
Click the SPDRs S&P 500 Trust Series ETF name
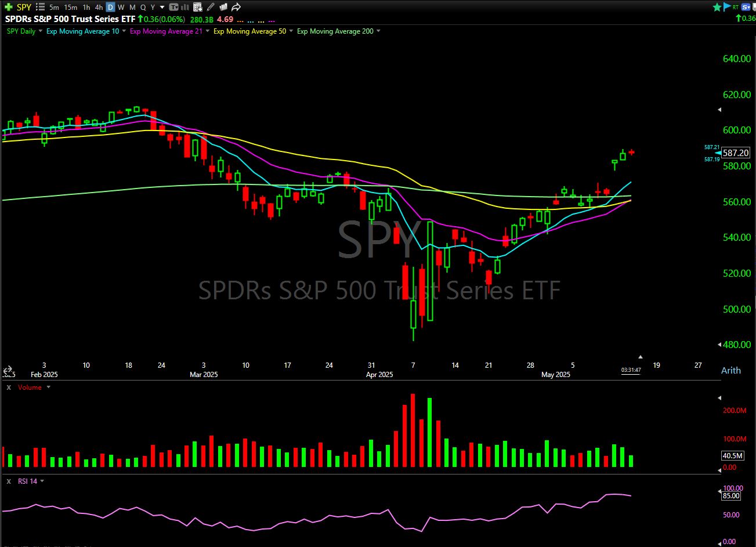pos(70,19)
